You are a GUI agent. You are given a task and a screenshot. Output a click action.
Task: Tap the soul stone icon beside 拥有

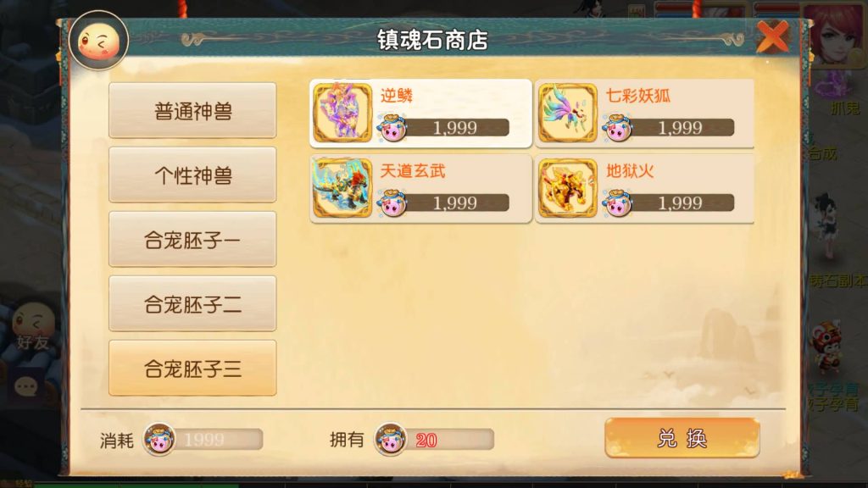tap(390, 440)
